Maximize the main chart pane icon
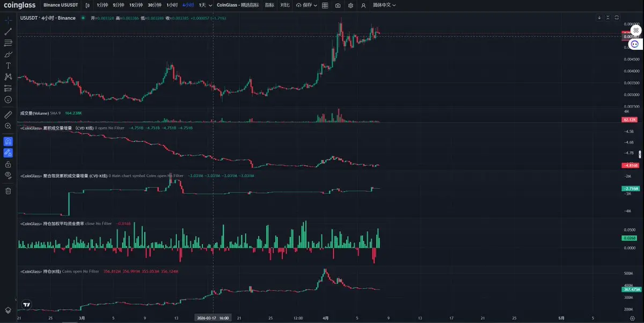The height and width of the screenshot is (323, 644). click(617, 18)
